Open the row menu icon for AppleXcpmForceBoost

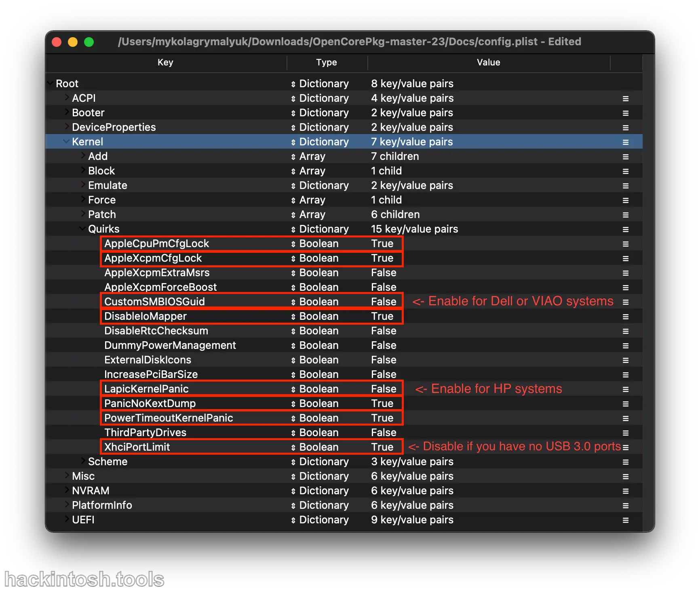626,288
